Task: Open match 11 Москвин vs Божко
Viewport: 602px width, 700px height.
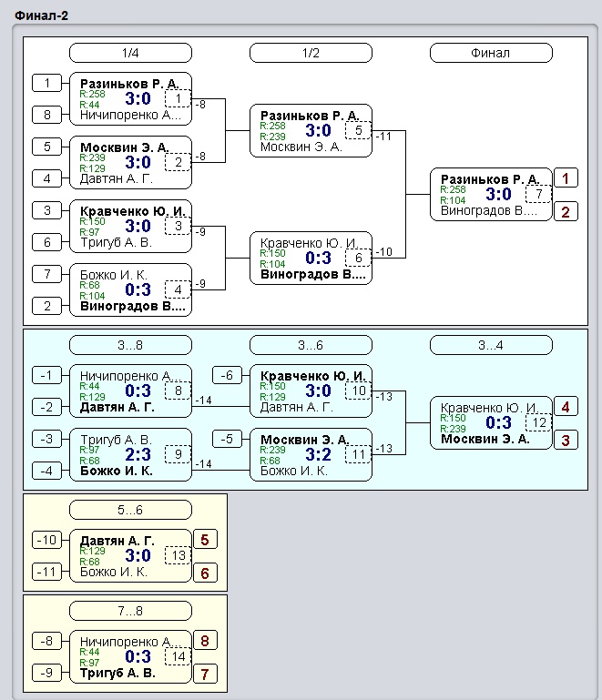Action: 311,455
